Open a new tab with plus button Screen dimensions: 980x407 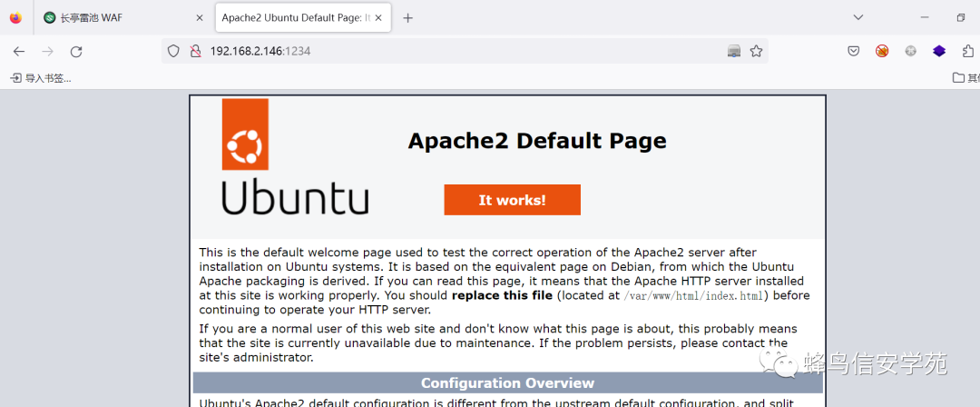point(408,18)
